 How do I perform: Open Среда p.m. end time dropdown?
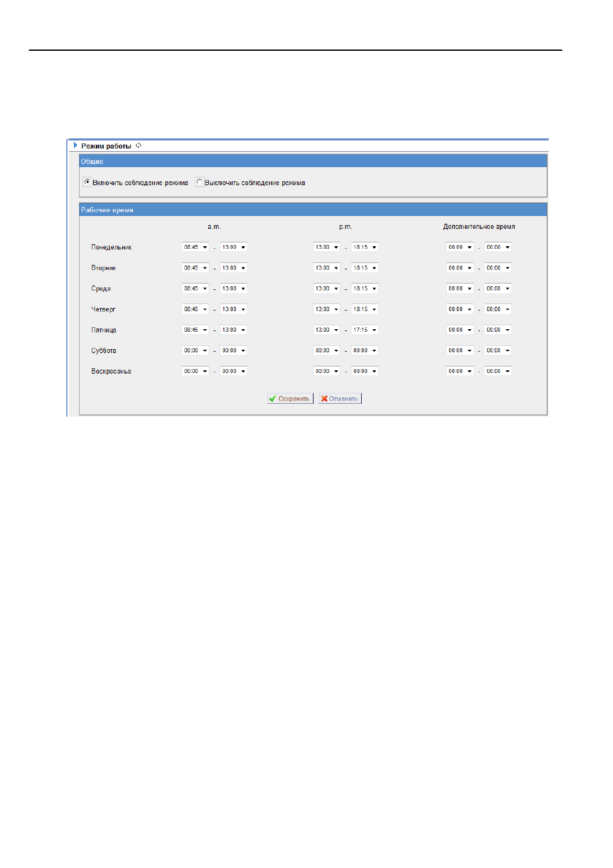[364, 289]
